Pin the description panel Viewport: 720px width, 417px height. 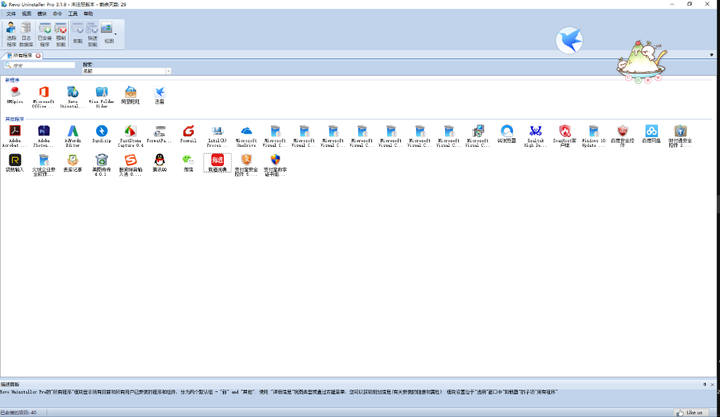tap(704, 384)
